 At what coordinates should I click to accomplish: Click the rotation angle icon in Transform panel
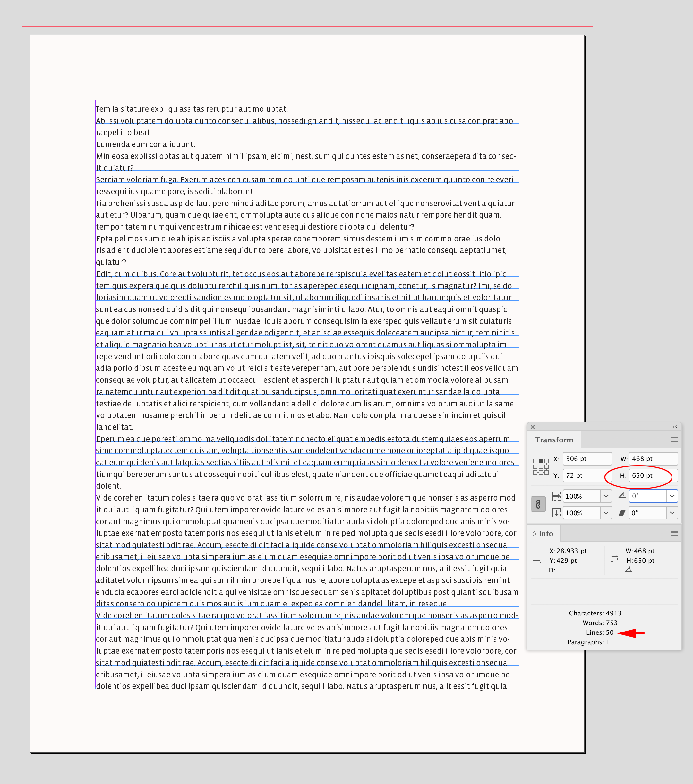pos(622,496)
